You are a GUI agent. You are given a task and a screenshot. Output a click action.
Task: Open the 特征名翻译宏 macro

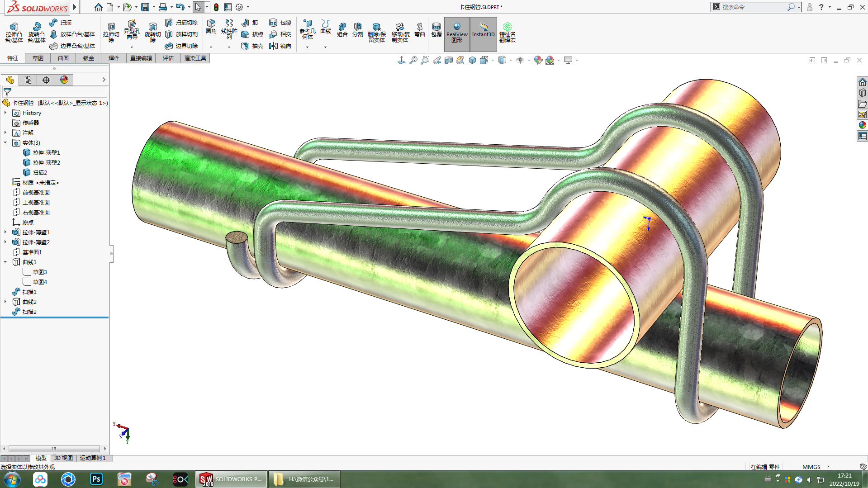(x=508, y=32)
